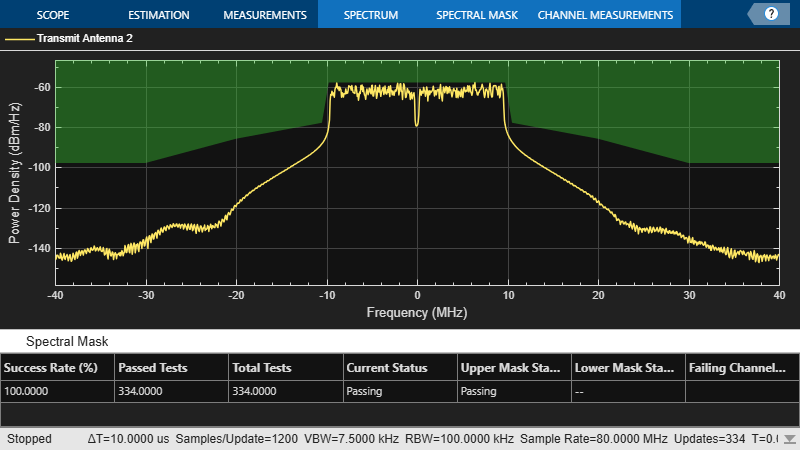Go to the Spectrum tab

point(371,15)
